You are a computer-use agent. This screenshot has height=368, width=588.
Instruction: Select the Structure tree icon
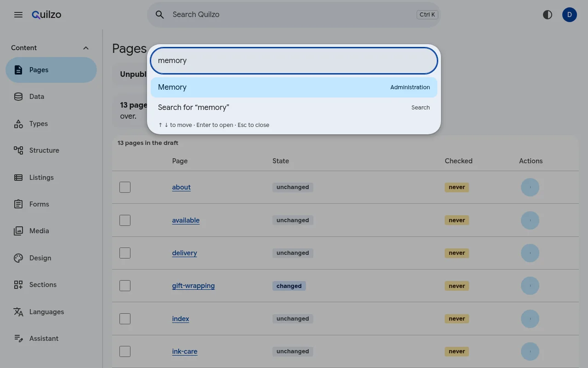(x=18, y=150)
